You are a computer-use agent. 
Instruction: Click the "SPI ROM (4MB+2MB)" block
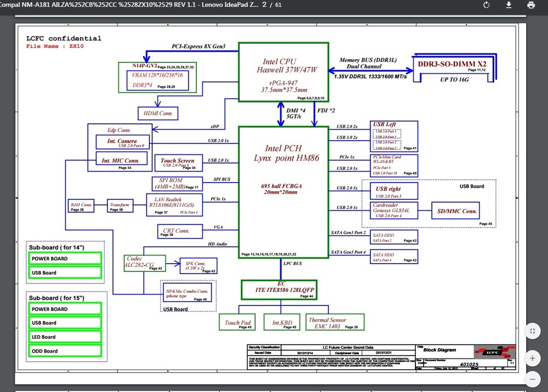coord(177,184)
